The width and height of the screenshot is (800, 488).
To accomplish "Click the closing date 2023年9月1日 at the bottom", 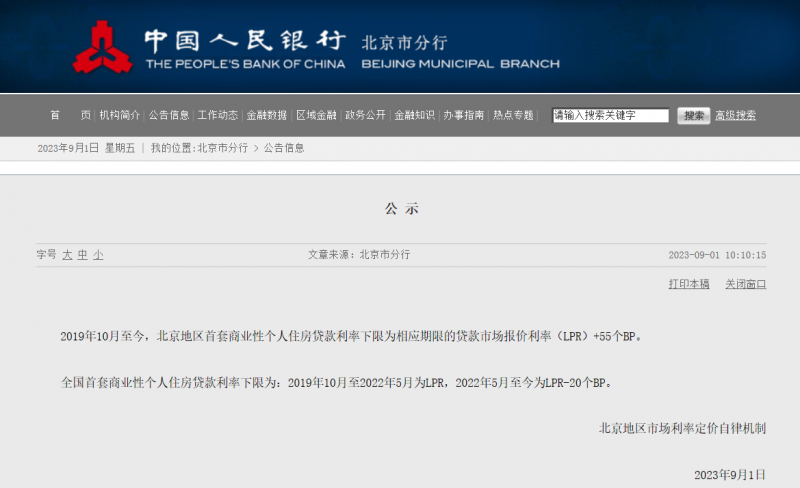I will pyautogui.click(x=730, y=475).
